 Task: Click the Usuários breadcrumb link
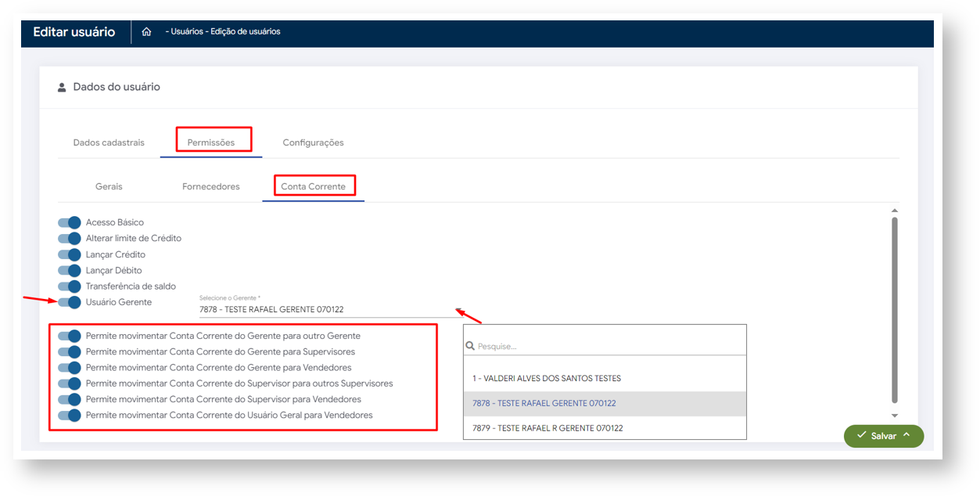tap(187, 32)
